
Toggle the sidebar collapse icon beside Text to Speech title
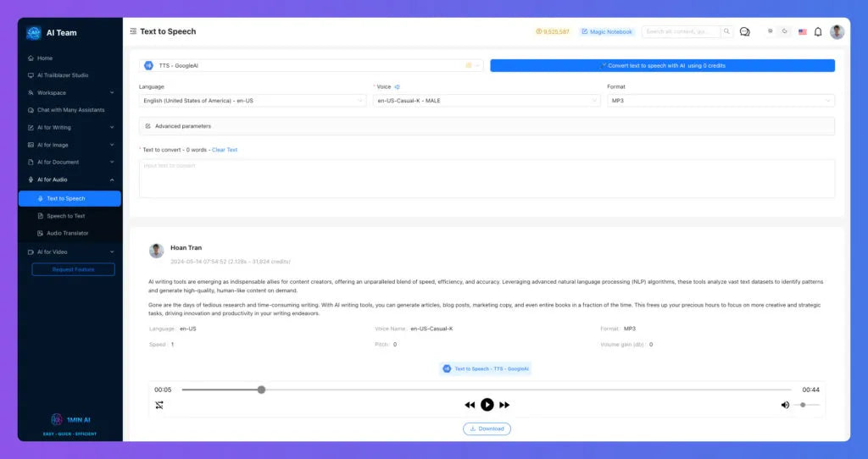click(x=133, y=31)
